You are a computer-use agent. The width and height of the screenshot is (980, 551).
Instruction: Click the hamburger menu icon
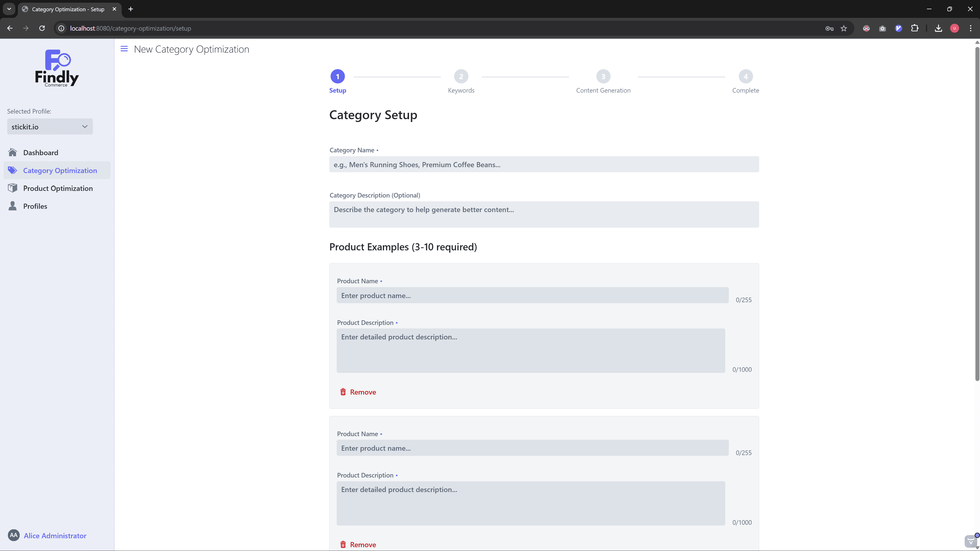(x=124, y=49)
